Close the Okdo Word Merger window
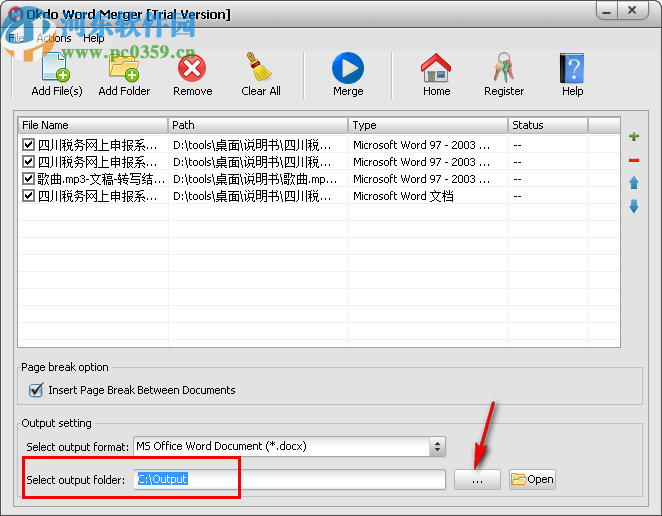This screenshot has width=662, height=516. [632, 11]
